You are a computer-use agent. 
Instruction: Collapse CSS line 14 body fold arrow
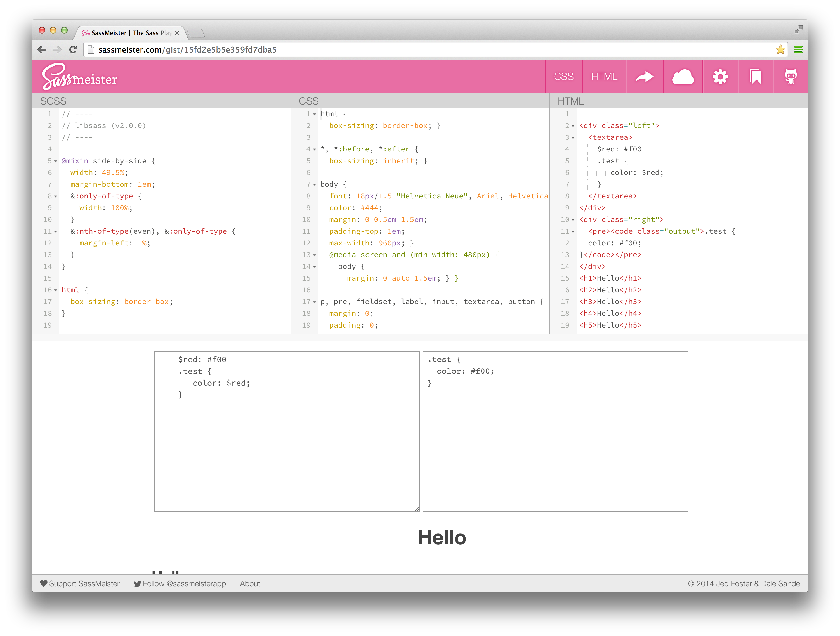click(314, 267)
